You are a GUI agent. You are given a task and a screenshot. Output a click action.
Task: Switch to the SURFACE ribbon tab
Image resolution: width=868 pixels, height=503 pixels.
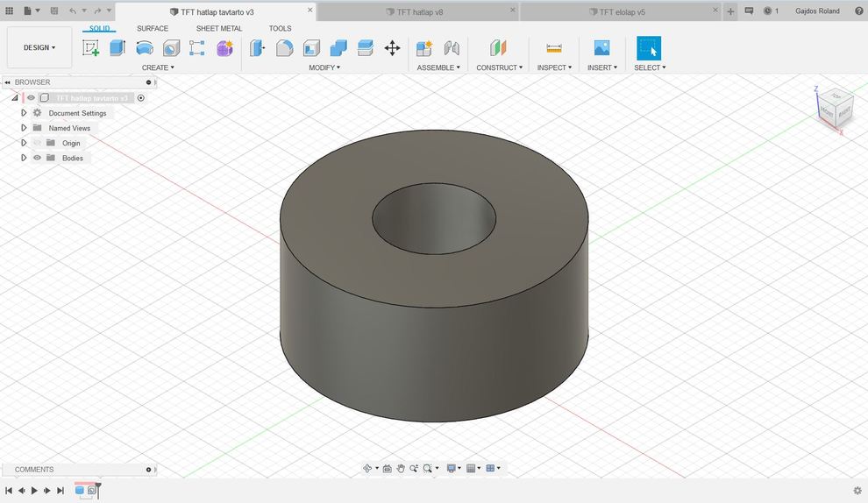pos(153,28)
